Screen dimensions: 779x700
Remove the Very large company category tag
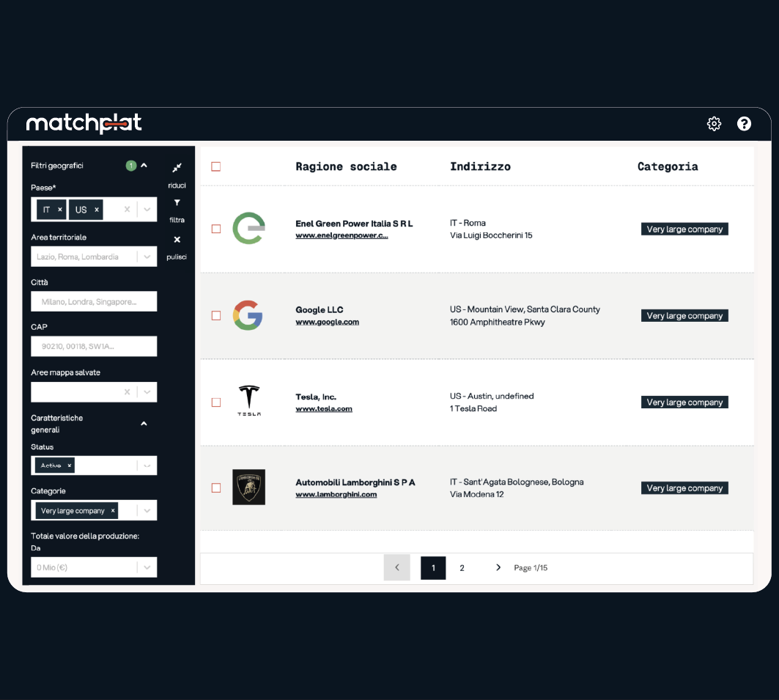(113, 511)
